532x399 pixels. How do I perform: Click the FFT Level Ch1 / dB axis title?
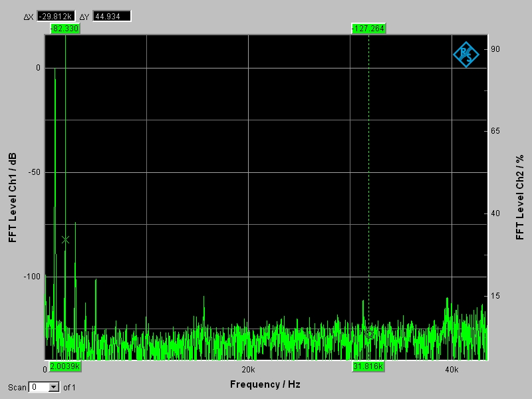click(x=13, y=198)
